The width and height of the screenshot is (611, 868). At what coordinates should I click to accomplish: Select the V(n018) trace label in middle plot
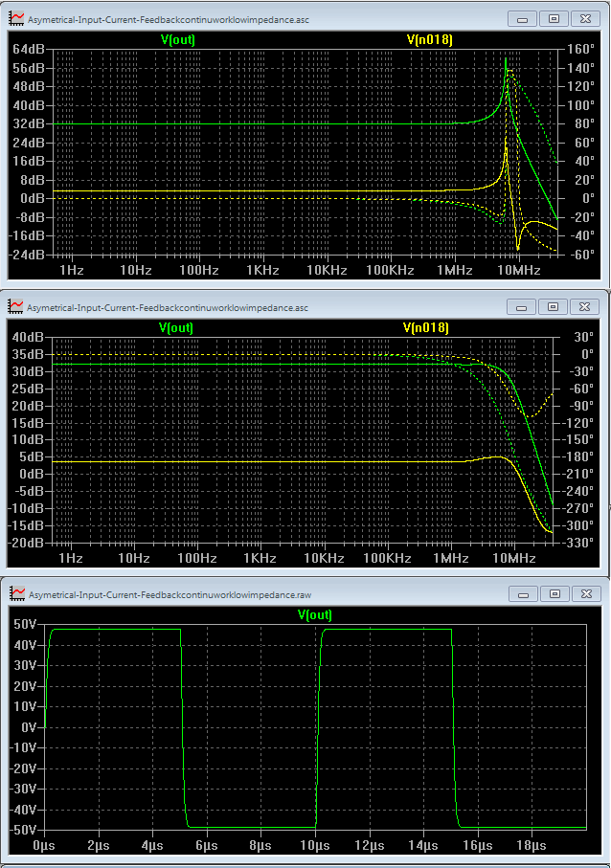click(426, 327)
